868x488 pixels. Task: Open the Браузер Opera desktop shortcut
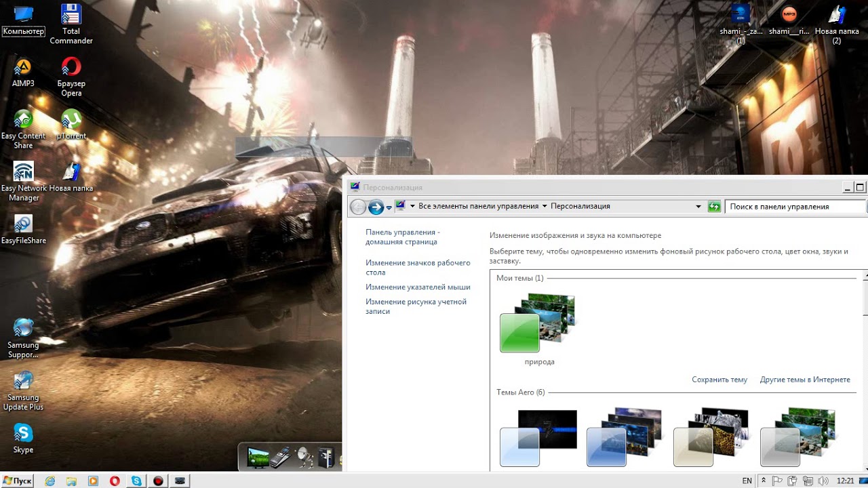[x=71, y=76]
